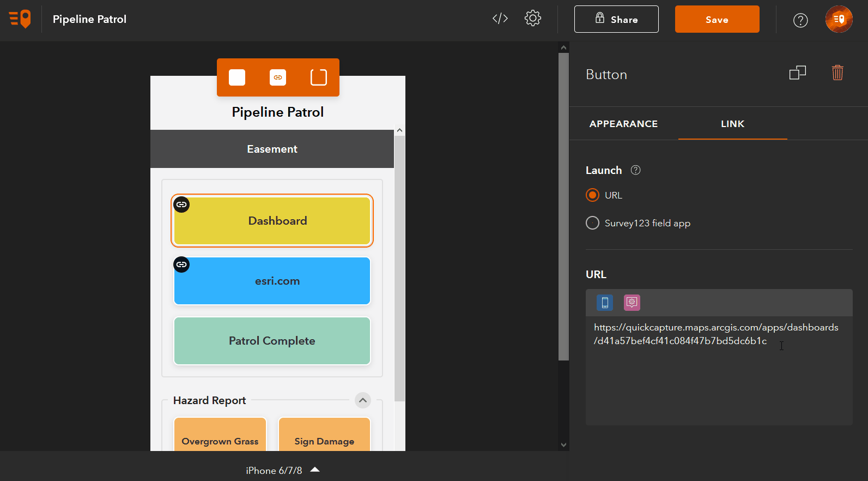Select the filled square button tool

(x=237, y=77)
